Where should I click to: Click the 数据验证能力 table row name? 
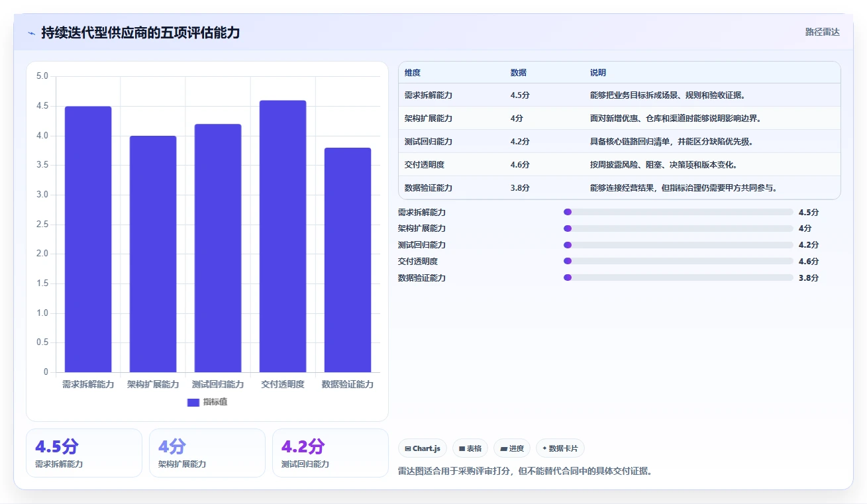pos(429,188)
